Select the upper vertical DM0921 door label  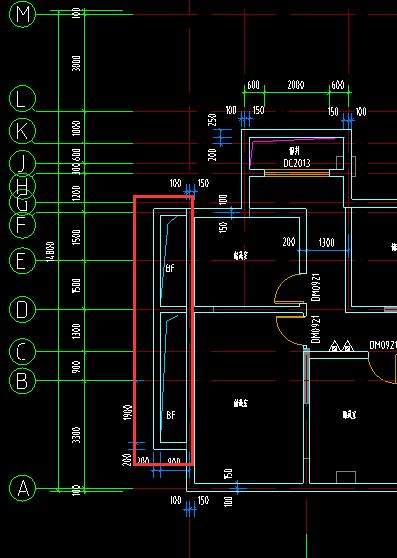(316, 288)
